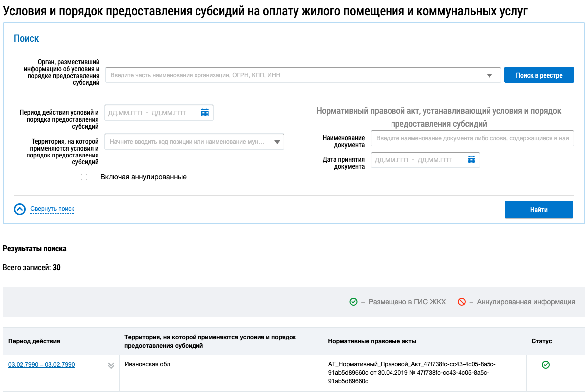The height and width of the screenshot is (392, 588).
Task: Open the '03.02.7990 – 03.02.7990' period link
Action: pos(41,365)
